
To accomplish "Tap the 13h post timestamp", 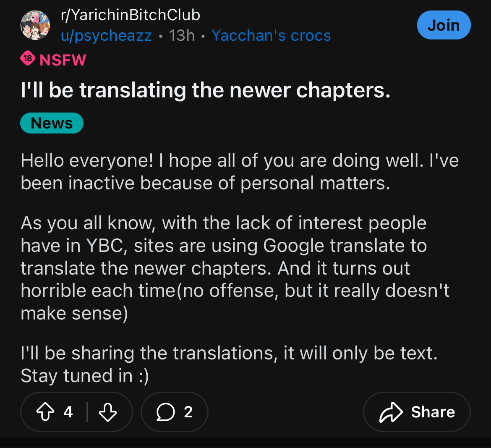I will pyautogui.click(x=182, y=36).
